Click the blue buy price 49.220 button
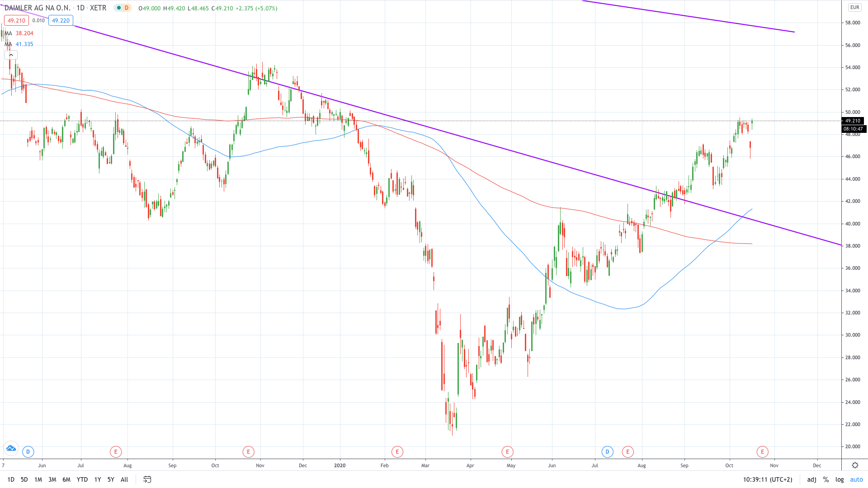868x488 pixels. click(61, 20)
